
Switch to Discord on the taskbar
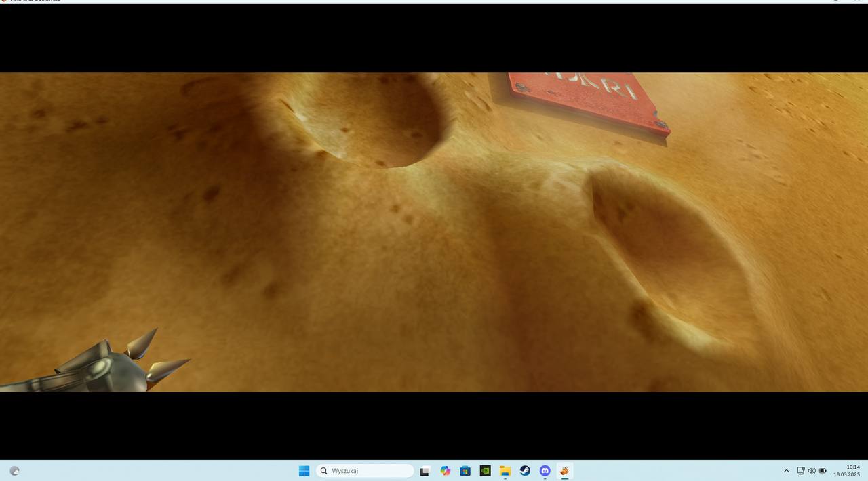pyautogui.click(x=545, y=471)
